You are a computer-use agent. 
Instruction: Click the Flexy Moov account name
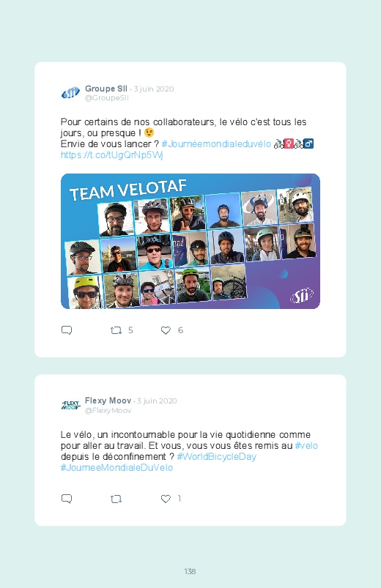(x=108, y=401)
